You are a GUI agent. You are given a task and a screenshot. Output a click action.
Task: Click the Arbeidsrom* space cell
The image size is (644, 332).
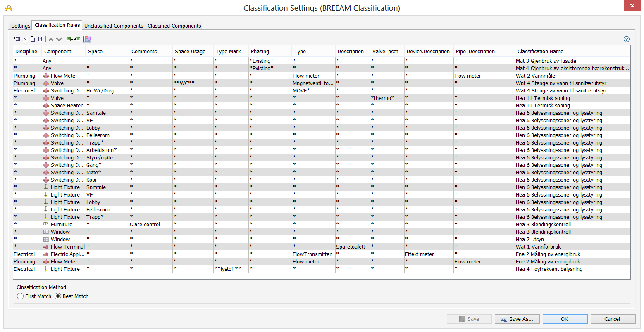[x=107, y=150]
